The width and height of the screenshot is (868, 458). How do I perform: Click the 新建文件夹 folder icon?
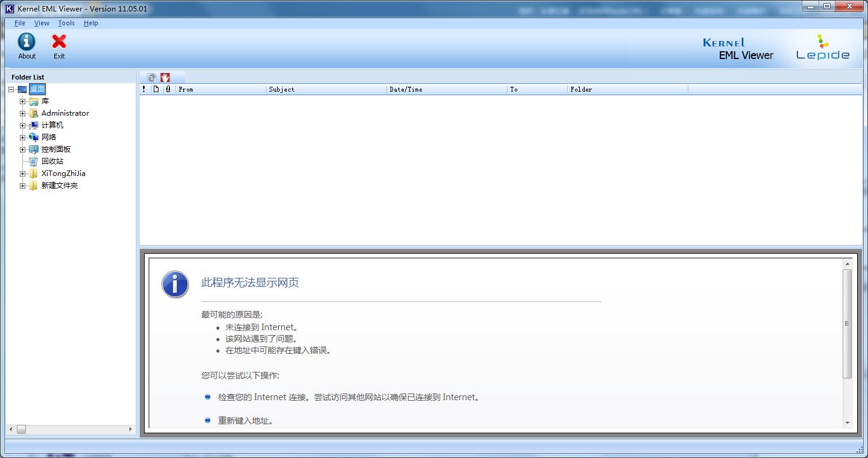point(34,186)
